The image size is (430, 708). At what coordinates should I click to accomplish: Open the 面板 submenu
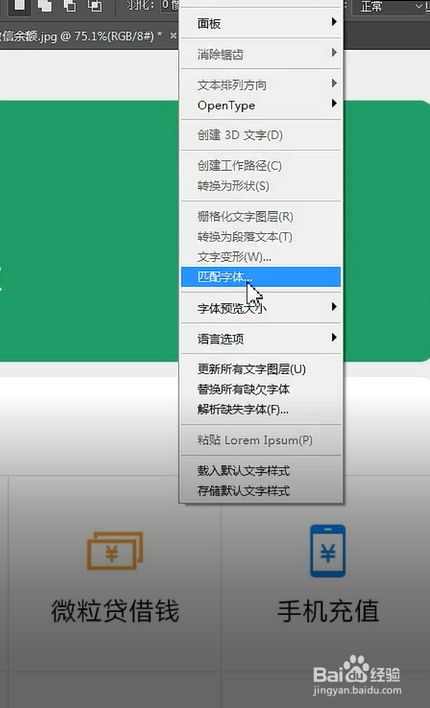pyautogui.click(x=261, y=23)
